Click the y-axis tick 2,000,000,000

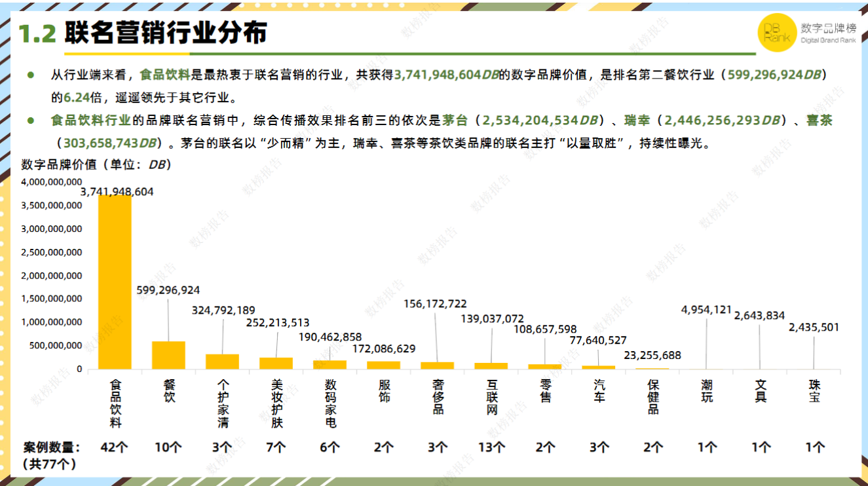52,275
